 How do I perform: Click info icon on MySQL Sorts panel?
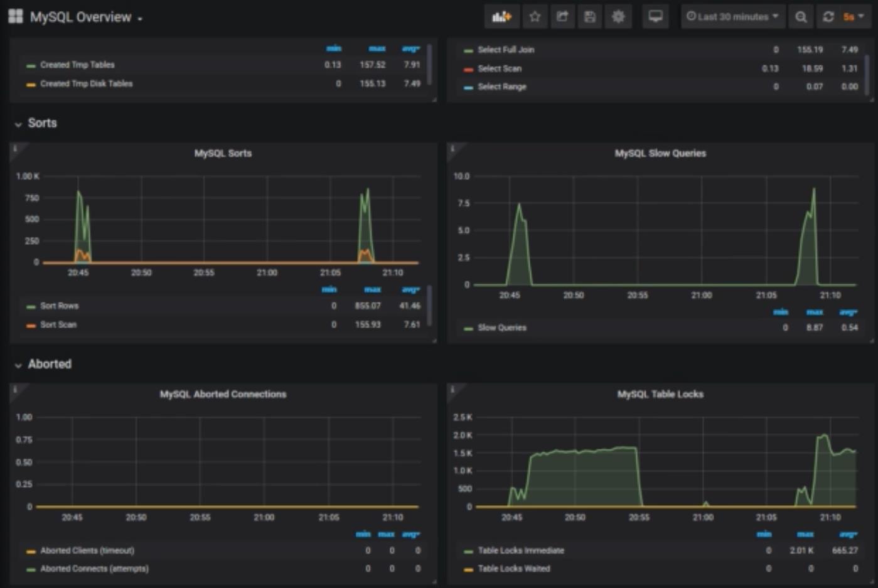[15, 149]
